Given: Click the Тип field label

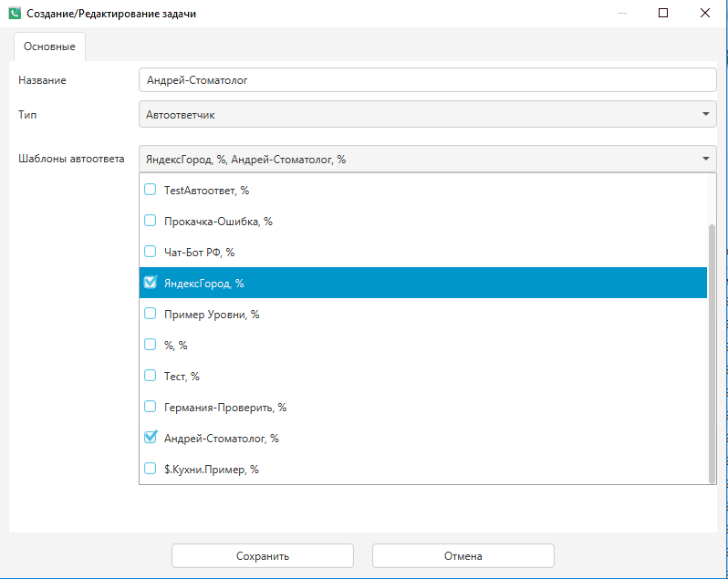Looking at the screenshot, I should point(27,114).
